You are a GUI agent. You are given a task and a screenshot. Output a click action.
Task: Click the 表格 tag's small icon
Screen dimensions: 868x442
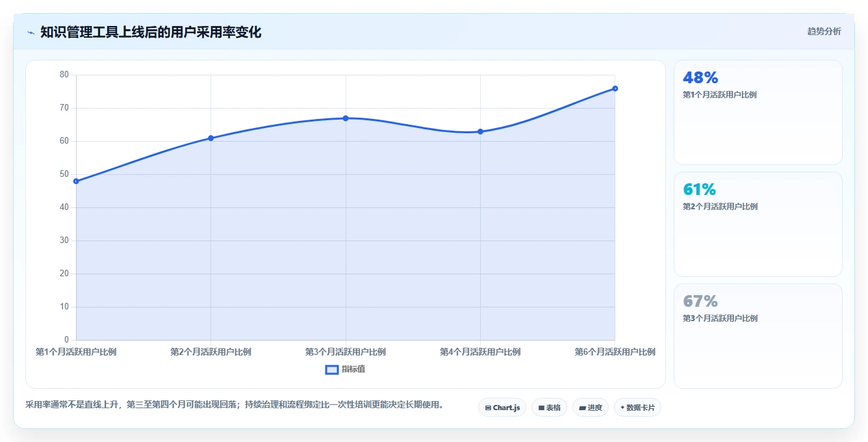click(x=541, y=408)
